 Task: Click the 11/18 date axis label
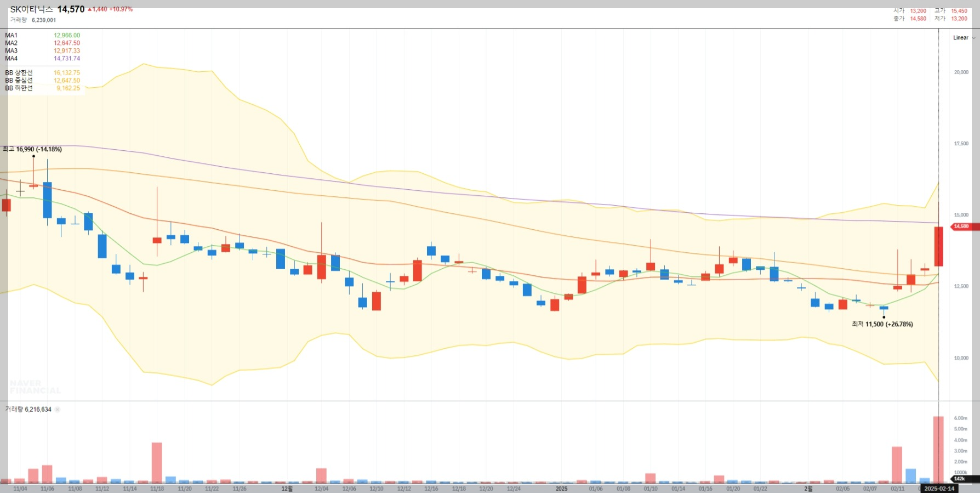coord(157,489)
